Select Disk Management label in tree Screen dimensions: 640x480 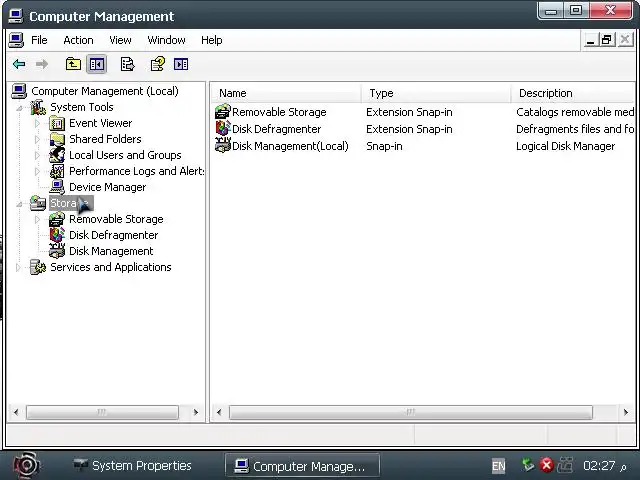pyautogui.click(x=111, y=251)
